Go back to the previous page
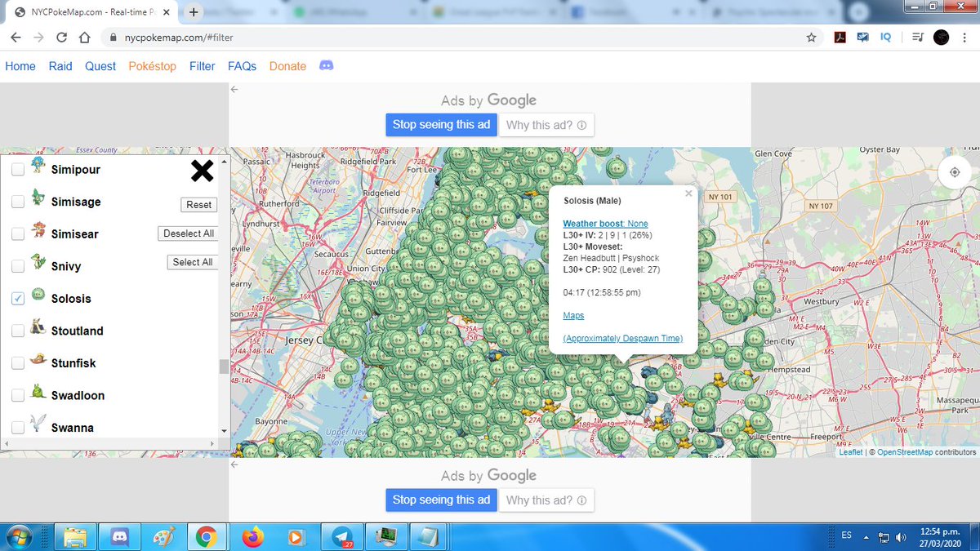Viewport: 980px width, 551px height. pyautogui.click(x=16, y=38)
